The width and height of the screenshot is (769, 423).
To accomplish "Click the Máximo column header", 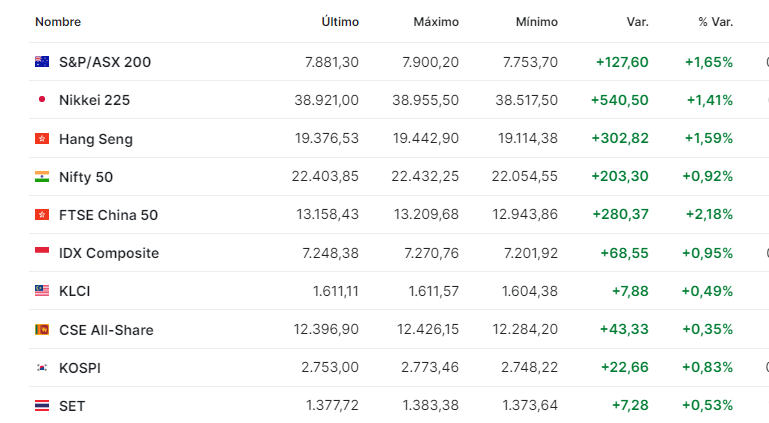I will coord(436,22).
